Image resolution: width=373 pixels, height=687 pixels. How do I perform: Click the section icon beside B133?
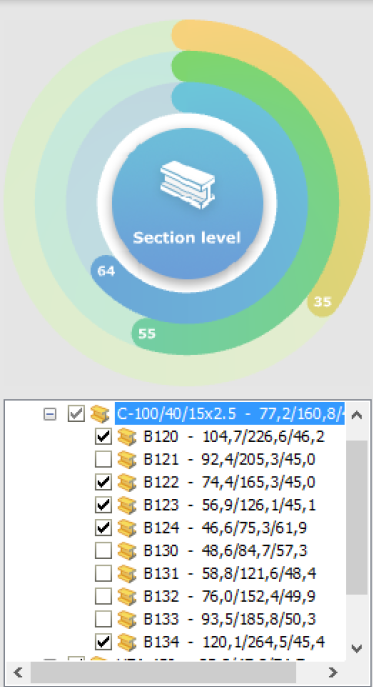[x=127, y=619]
